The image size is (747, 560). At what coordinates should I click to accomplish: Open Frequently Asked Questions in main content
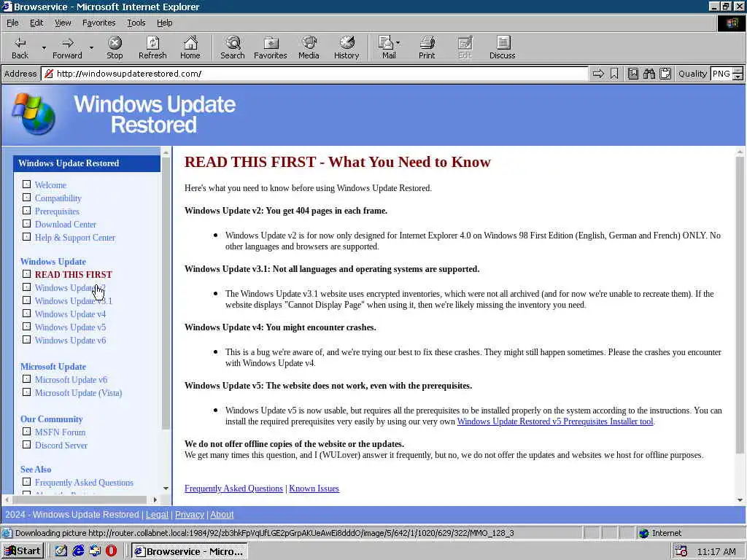tap(233, 489)
